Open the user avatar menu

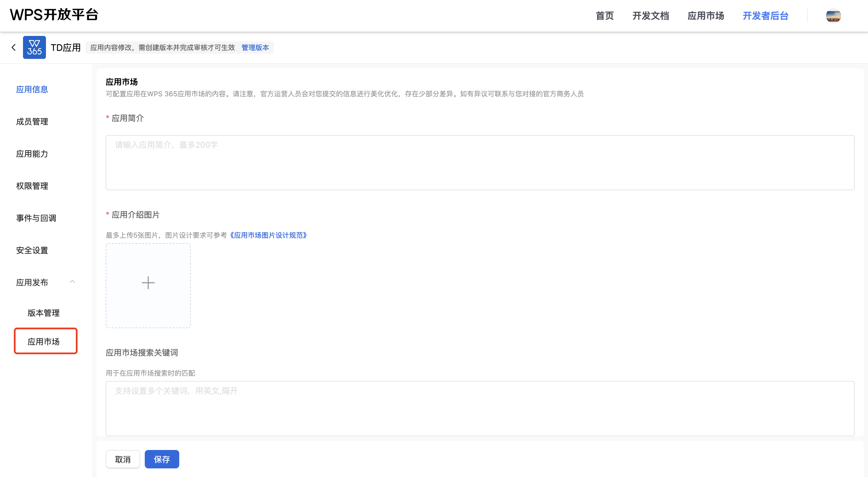(833, 16)
